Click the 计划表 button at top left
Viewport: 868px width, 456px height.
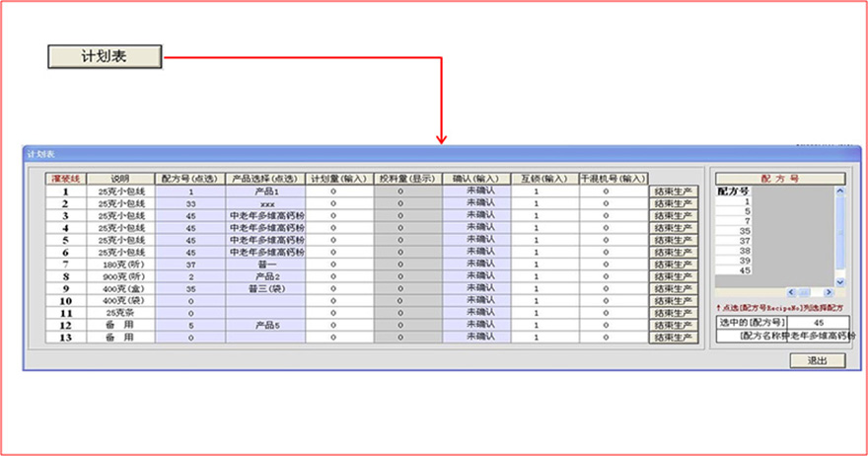coord(104,56)
